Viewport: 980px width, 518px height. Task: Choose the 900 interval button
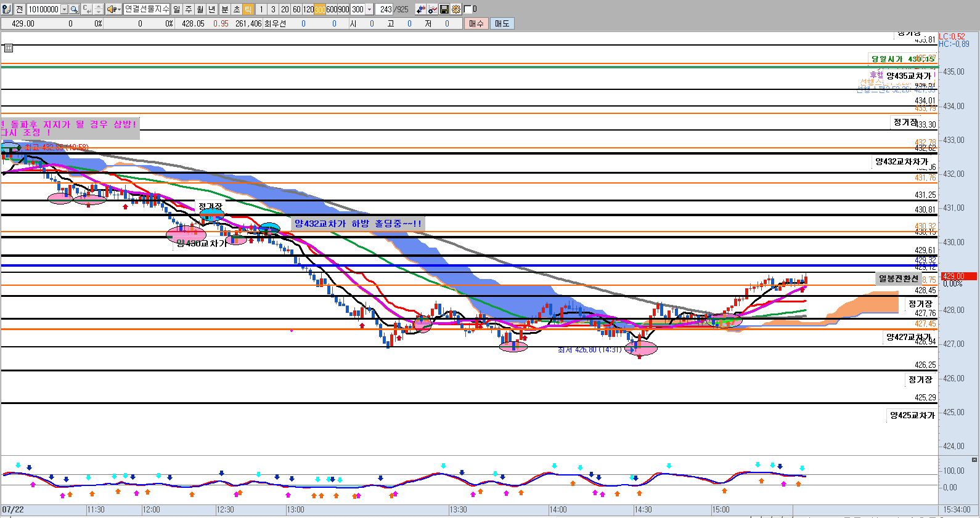click(x=343, y=9)
